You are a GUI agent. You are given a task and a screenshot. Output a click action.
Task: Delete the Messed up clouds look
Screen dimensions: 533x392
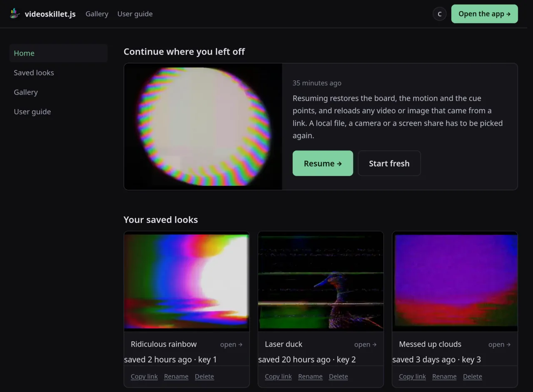pos(473,377)
